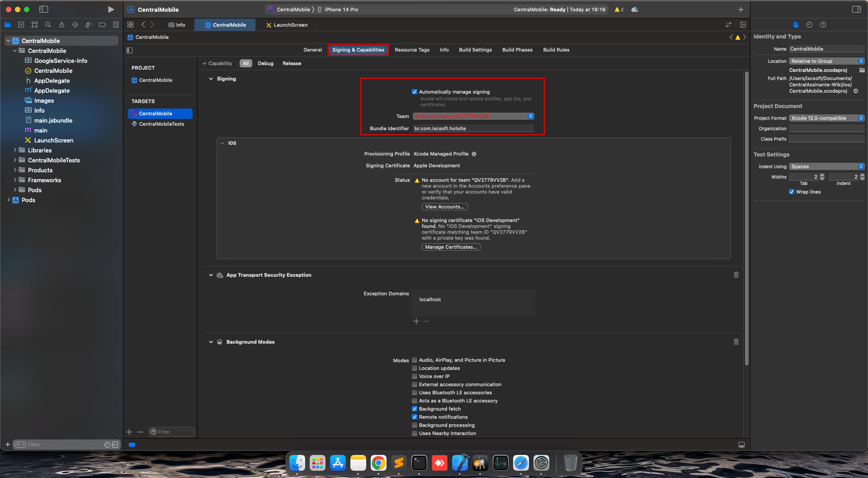Screen dimensions: 868x478
Task: Click Manage Certificates button
Action: point(451,247)
